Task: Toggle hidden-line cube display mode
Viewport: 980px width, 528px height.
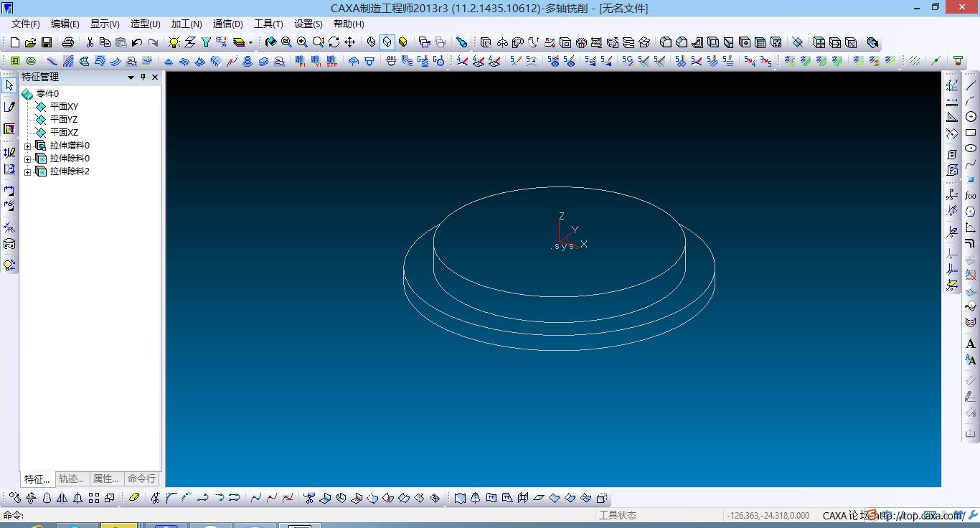Action: 387,42
